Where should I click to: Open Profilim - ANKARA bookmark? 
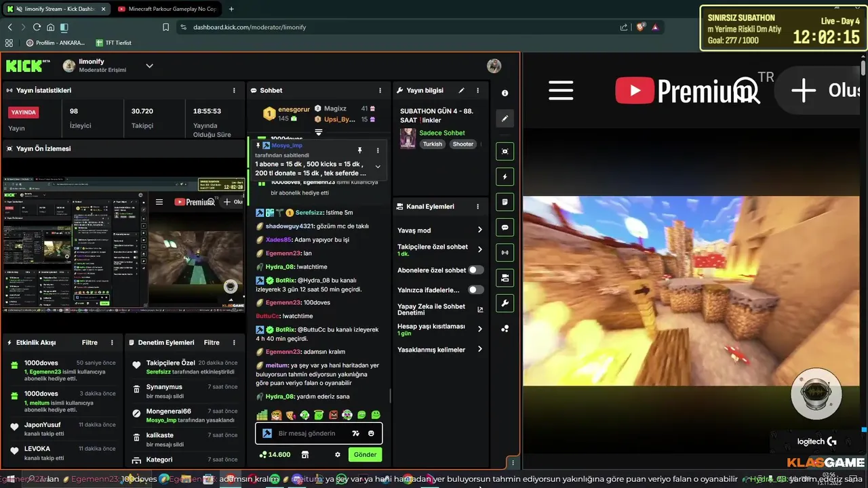[x=56, y=43]
